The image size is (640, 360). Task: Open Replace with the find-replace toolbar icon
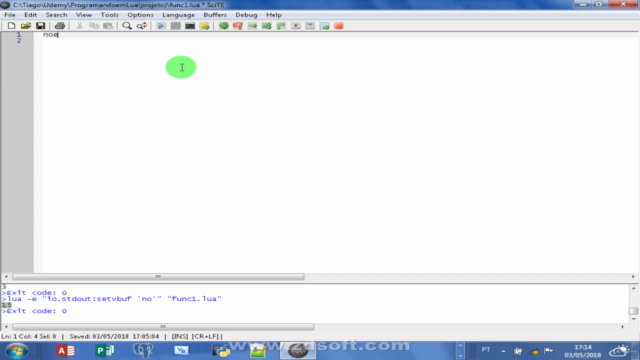pos(142,26)
